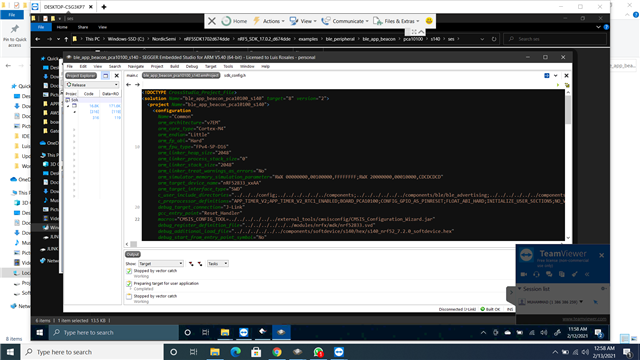Click the editor horizontal scrollbar thumb
This screenshot has width=640, height=360.
[x=133, y=244]
